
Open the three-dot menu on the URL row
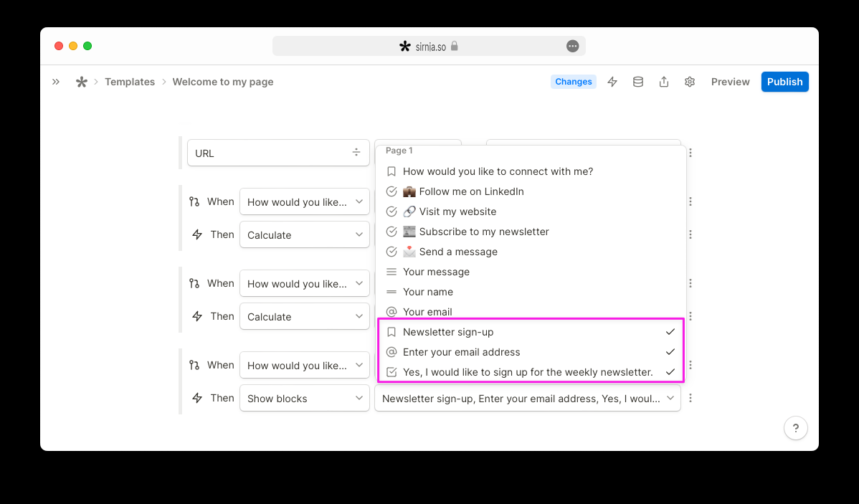(x=690, y=153)
